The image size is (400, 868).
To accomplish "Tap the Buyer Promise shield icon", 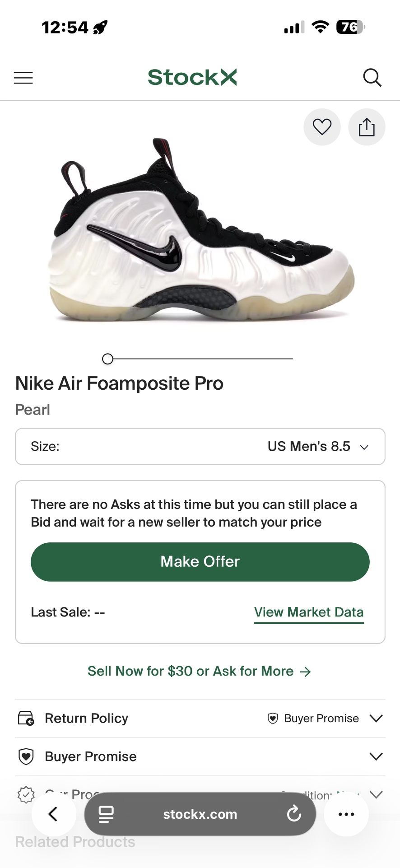I will coord(26,756).
